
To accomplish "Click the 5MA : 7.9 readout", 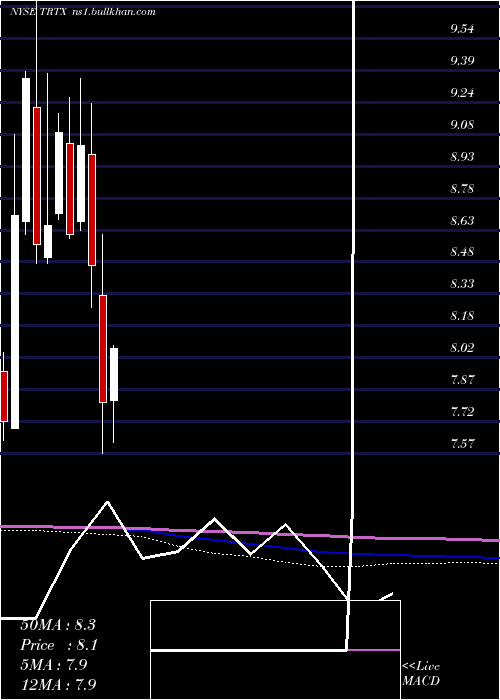I will point(54,665).
